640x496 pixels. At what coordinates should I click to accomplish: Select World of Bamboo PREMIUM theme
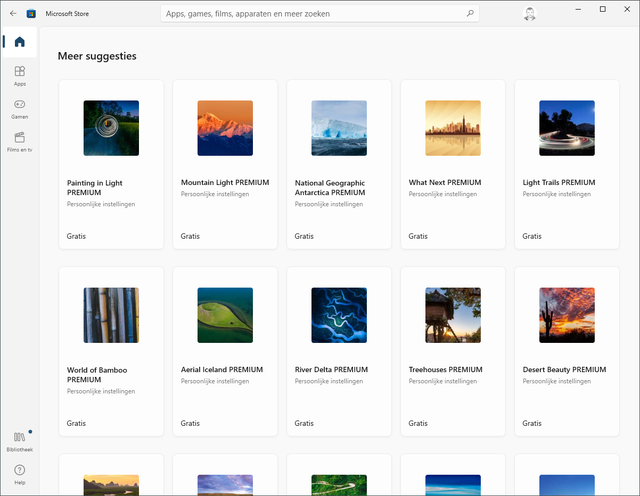(111, 315)
